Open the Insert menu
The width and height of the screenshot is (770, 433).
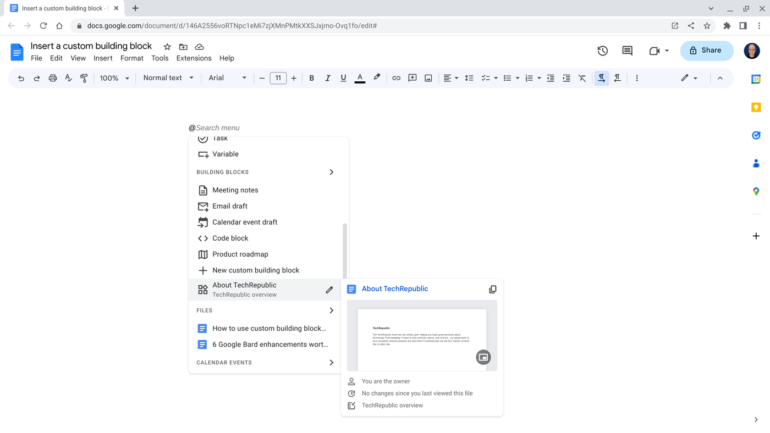(x=103, y=58)
